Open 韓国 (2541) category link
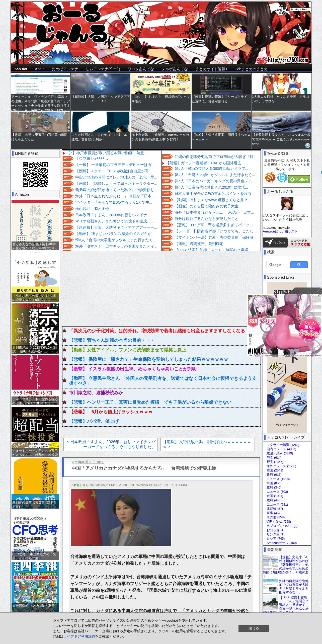This screenshot has height=644, width=322. pyautogui.click(x=275, y=470)
